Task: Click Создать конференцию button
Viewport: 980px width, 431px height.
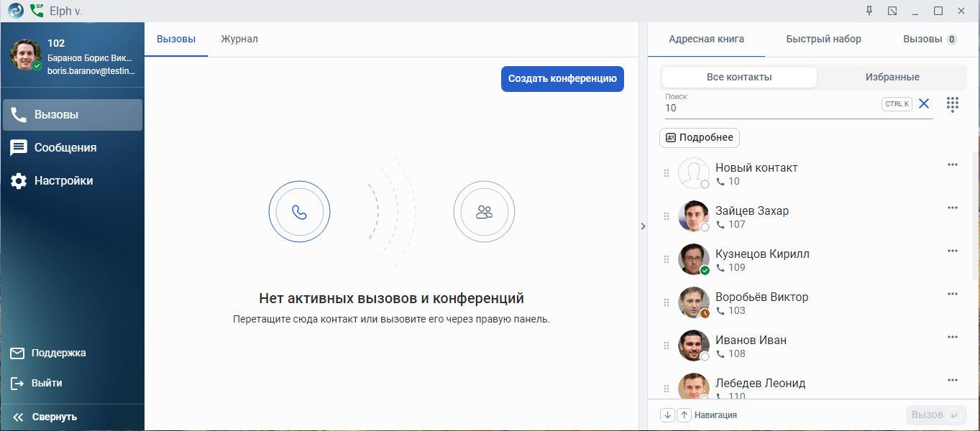Action: click(x=562, y=79)
